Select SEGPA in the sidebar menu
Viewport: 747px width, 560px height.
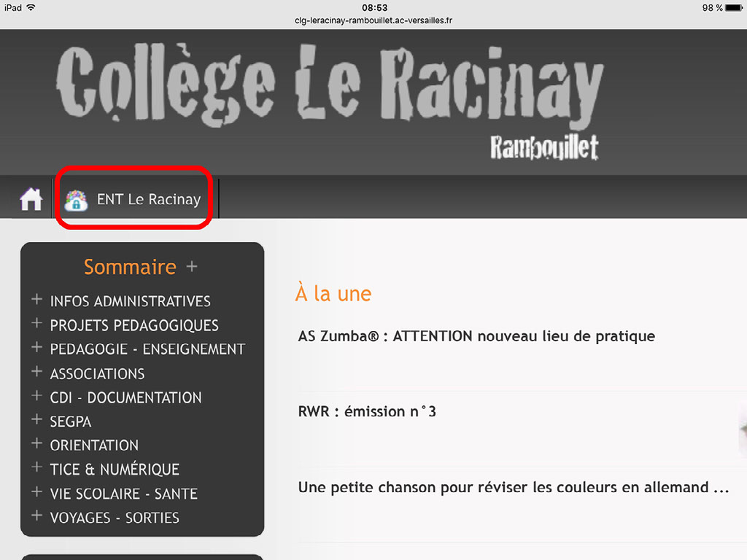pos(70,421)
